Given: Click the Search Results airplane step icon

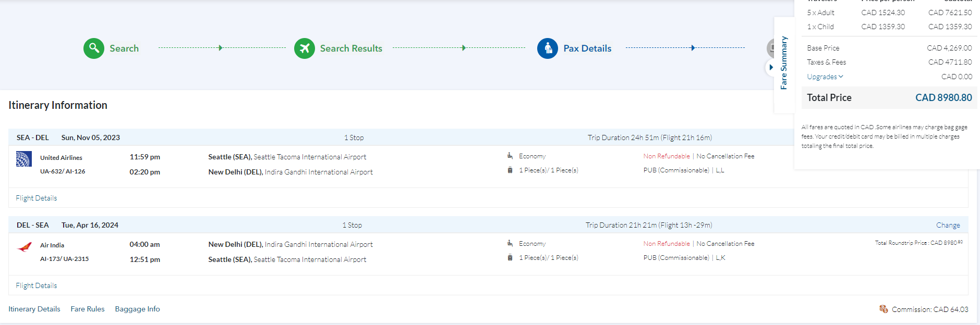Looking at the screenshot, I should 305,48.
